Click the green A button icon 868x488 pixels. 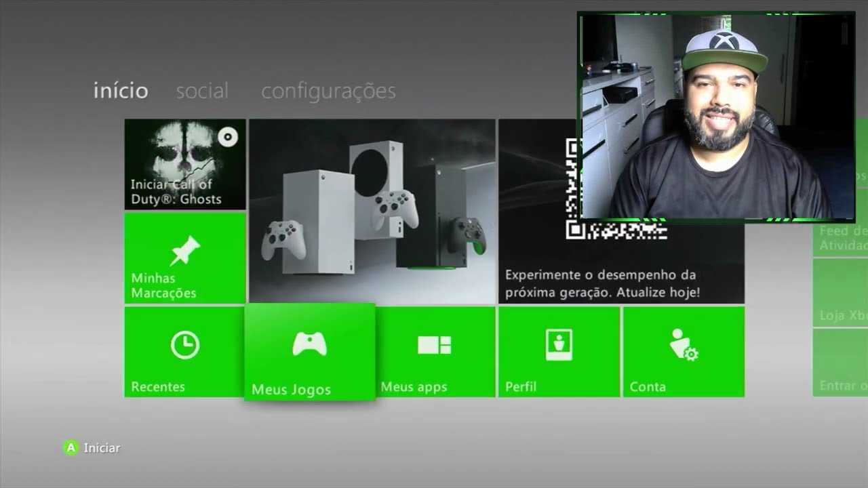click(71, 448)
